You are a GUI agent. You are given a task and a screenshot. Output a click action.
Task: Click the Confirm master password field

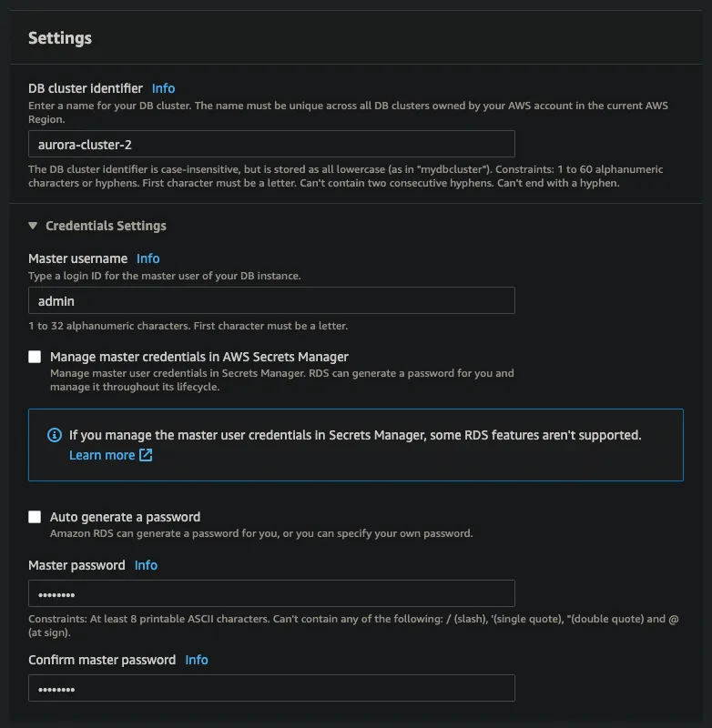tap(270, 688)
